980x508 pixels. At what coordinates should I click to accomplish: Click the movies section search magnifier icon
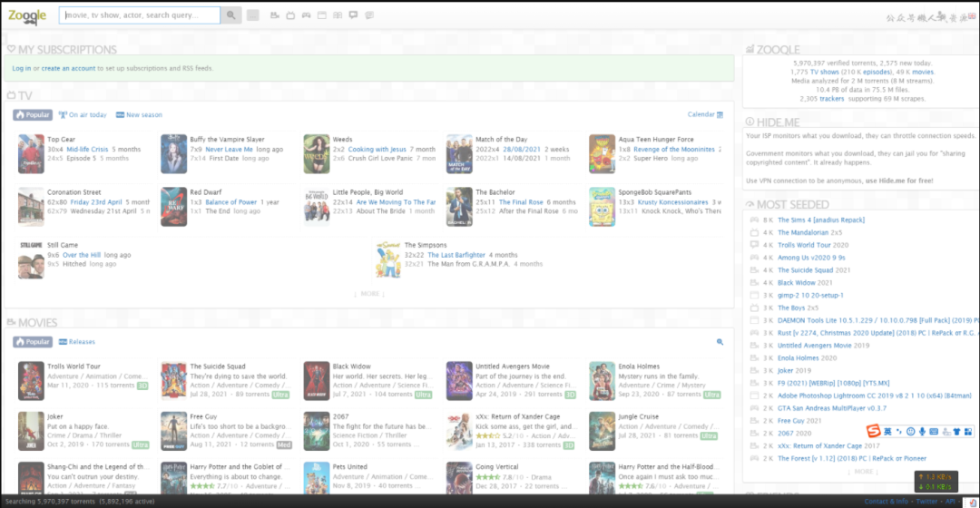[720, 342]
